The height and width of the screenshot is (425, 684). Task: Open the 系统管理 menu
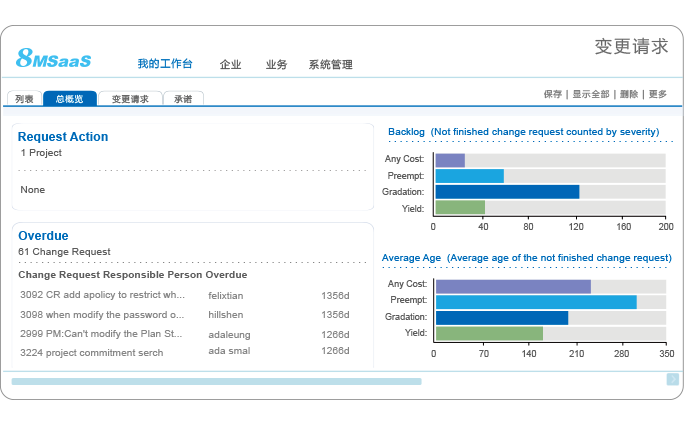point(331,65)
